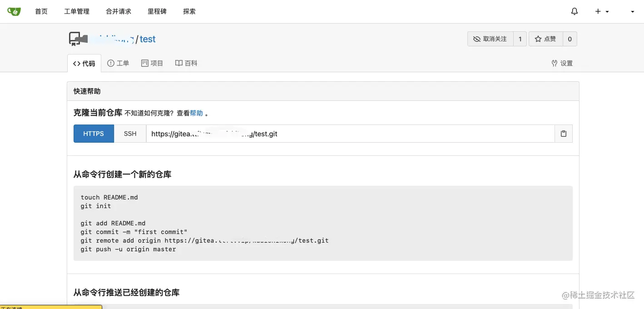Image resolution: width=644 pixels, height=309 pixels.
Task: Click the 克隆当前仓库 heading
Action: tap(98, 113)
